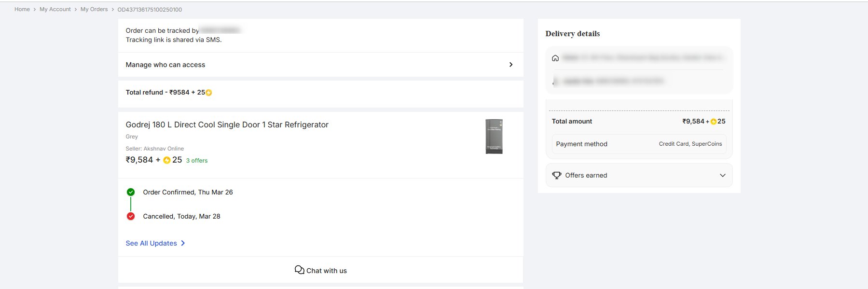
Task: Open the Godrej 180 L Refrigerator title
Action: coord(227,124)
